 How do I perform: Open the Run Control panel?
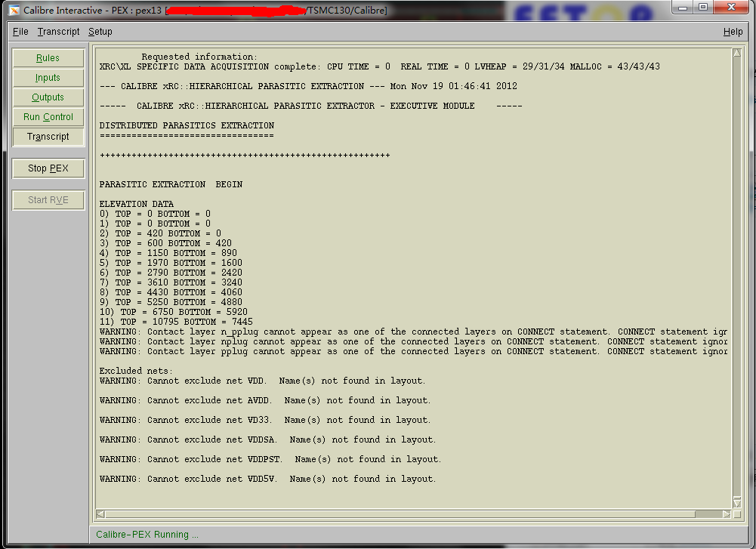click(x=48, y=117)
